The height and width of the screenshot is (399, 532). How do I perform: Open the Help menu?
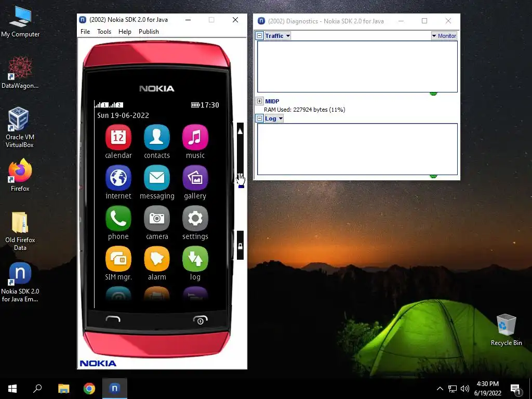coord(125,32)
